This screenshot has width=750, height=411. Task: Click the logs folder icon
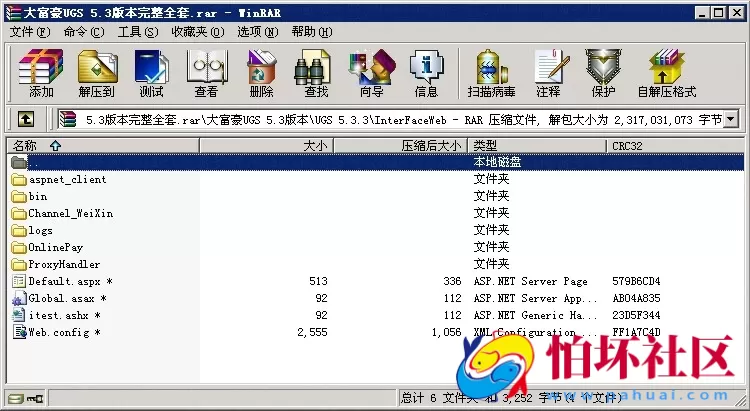coord(19,231)
